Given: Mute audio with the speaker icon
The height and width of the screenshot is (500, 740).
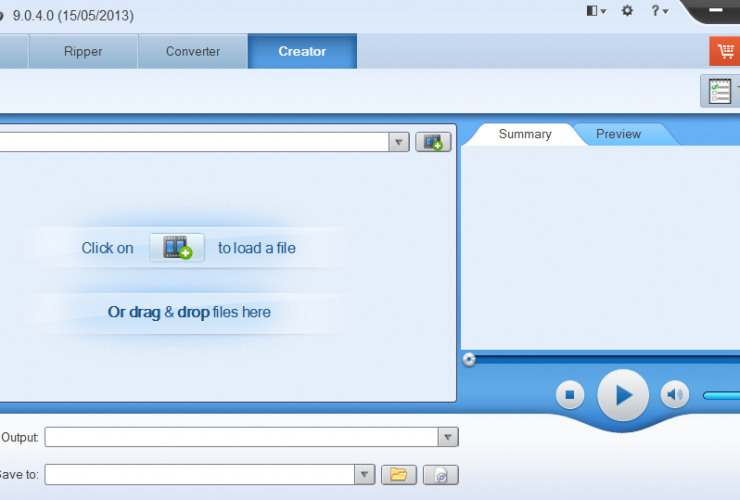Looking at the screenshot, I should pos(676,395).
